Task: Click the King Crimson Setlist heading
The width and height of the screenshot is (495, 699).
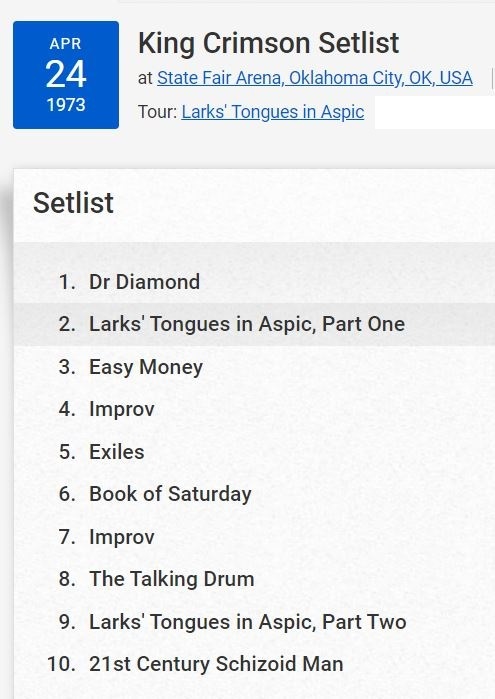Action: pos(268,43)
